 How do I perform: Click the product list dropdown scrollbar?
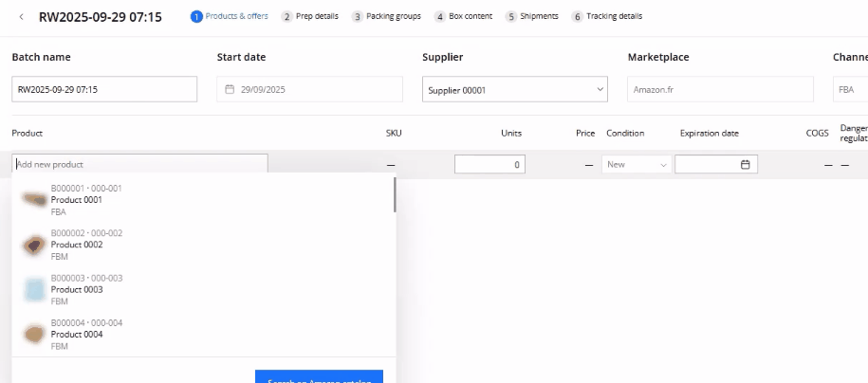point(395,194)
